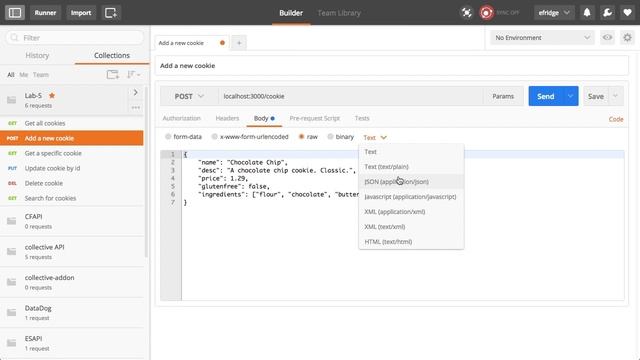Open Lab-5 three-dots menu
640x360 pixels.
[136, 107]
